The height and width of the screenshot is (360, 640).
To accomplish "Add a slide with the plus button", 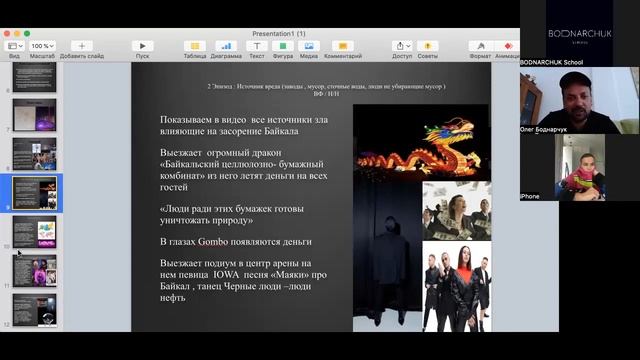I will [x=82, y=46].
